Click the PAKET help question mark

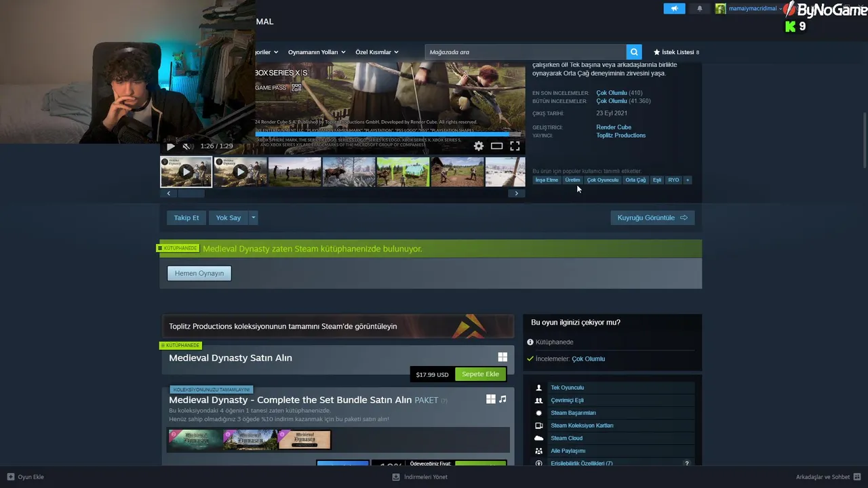(444, 401)
